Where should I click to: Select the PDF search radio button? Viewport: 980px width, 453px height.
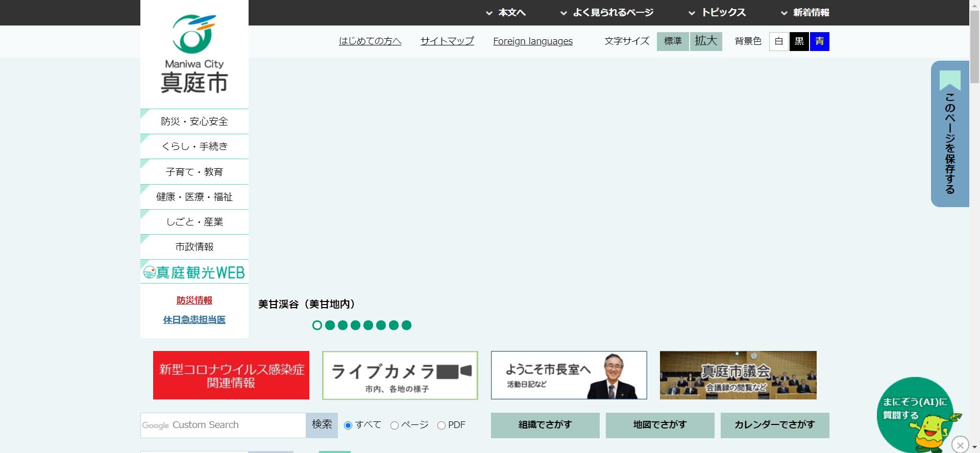tap(442, 425)
